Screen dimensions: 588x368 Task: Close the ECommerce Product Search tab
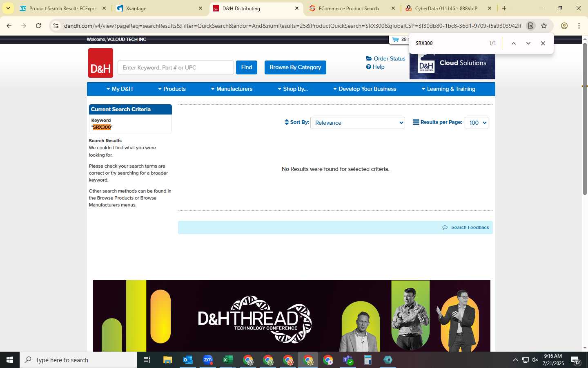(393, 8)
